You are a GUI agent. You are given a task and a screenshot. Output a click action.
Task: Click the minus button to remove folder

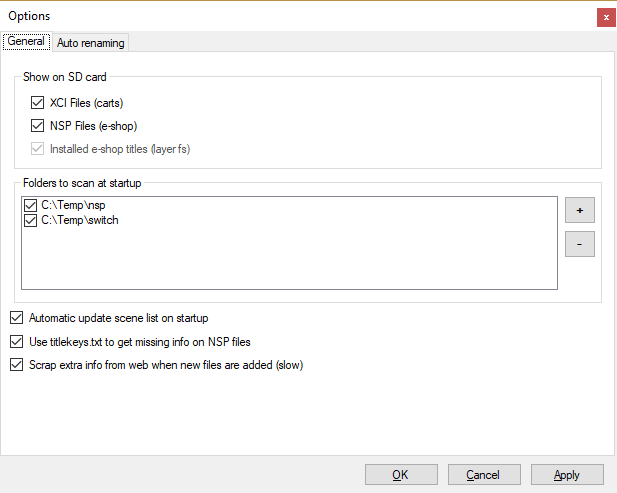(579, 243)
